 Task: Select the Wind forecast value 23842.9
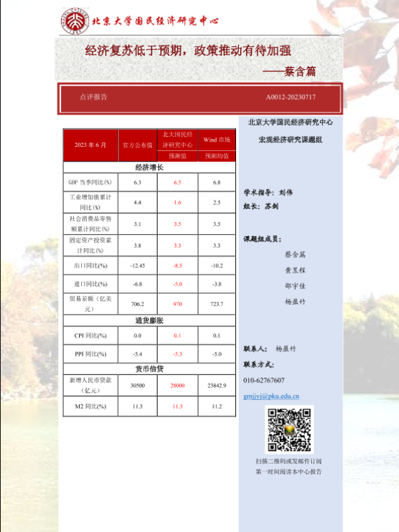(217, 386)
